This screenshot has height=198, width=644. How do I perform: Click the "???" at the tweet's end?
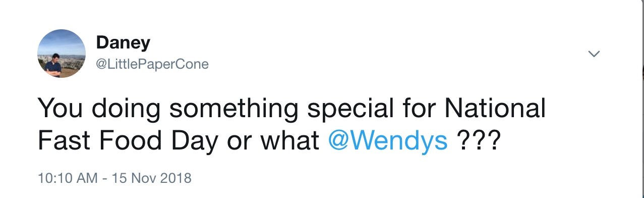click(478, 141)
